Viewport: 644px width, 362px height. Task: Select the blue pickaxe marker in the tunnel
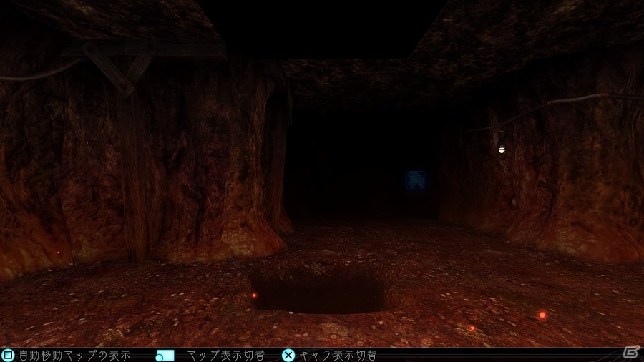click(416, 180)
